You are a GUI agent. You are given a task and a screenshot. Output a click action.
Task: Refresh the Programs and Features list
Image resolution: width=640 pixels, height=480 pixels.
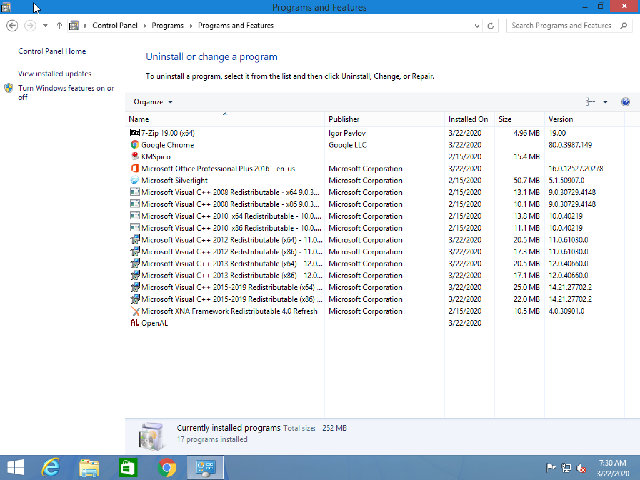[491, 26]
